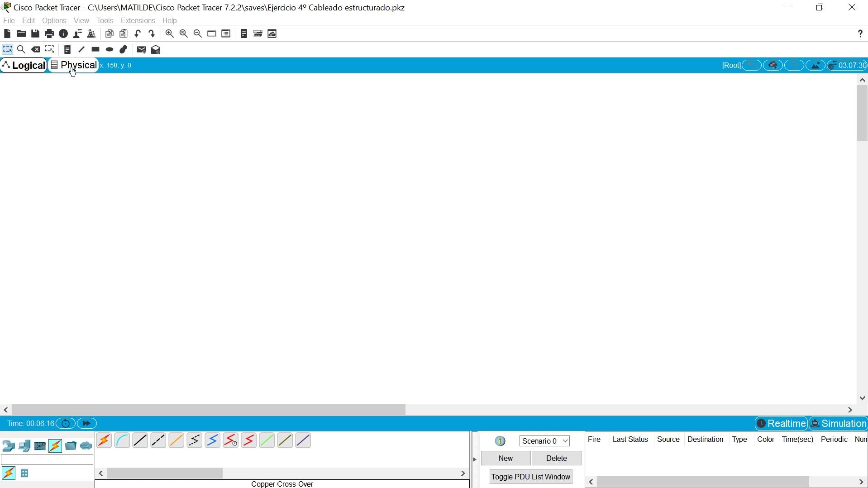This screenshot has height=488, width=868.
Task: Select Network Devices category
Action: tap(9, 446)
